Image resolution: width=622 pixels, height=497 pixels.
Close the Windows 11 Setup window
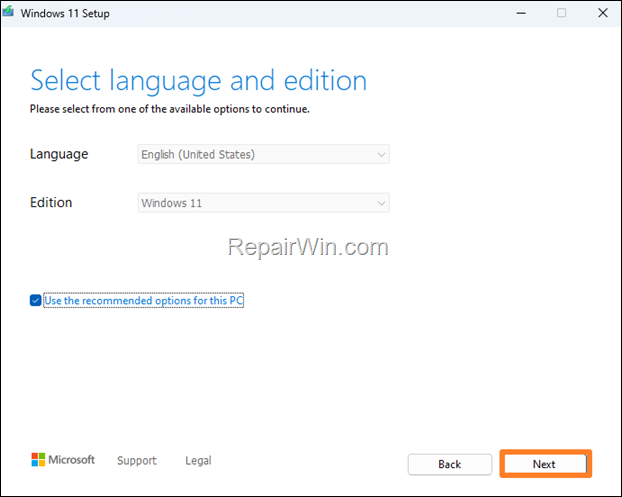(603, 13)
